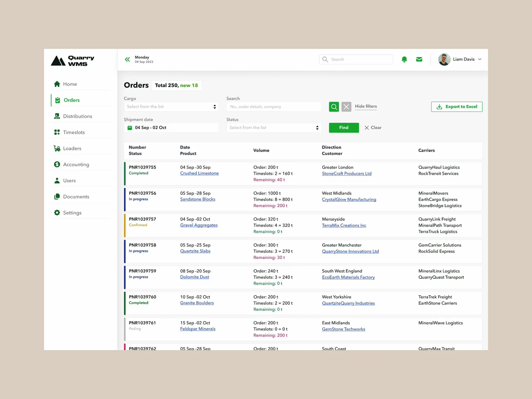Open the Gravel Aggregates product link
The image size is (532, 399).
click(x=199, y=225)
